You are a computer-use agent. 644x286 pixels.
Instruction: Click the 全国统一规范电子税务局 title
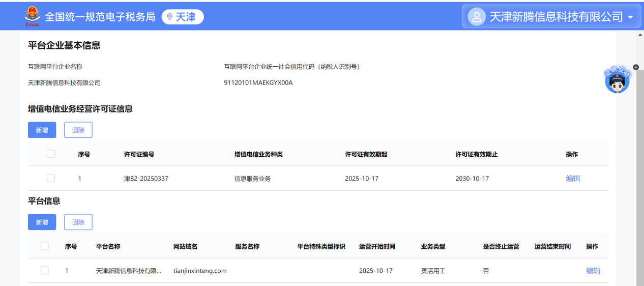[100, 17]
